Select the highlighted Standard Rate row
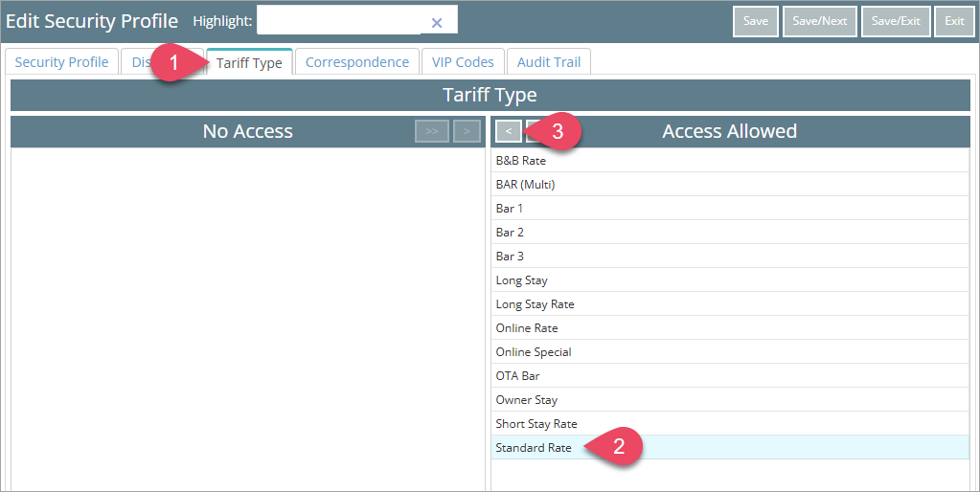The width and height of the screenshot is (980, 492). 729,448
